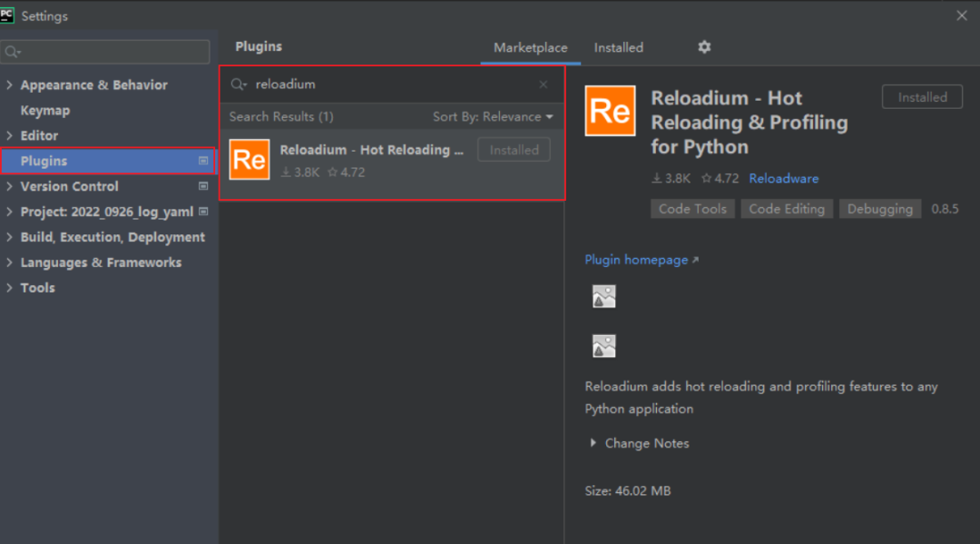Click the PyCharm logo in the title bar
Viewport: 980px width, 544px height.
pyautogui.click(x=7, y=15)
